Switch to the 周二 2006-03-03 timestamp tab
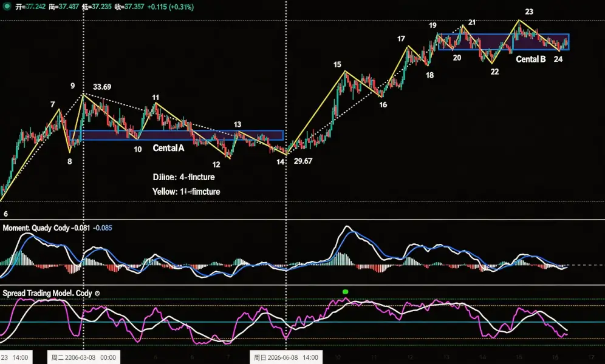 point(83,357)
